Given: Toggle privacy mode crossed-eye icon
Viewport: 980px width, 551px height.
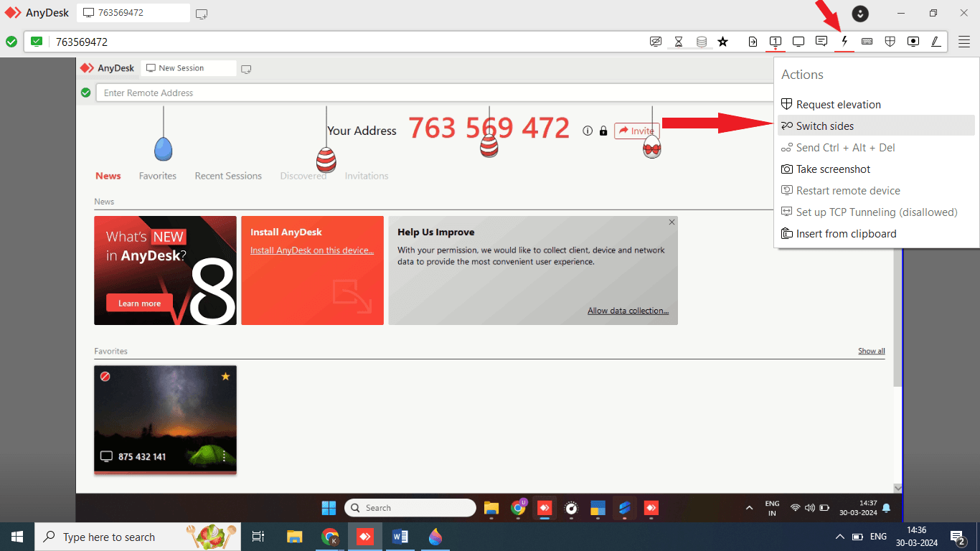Looking at the screenshot, I should 656,42.
